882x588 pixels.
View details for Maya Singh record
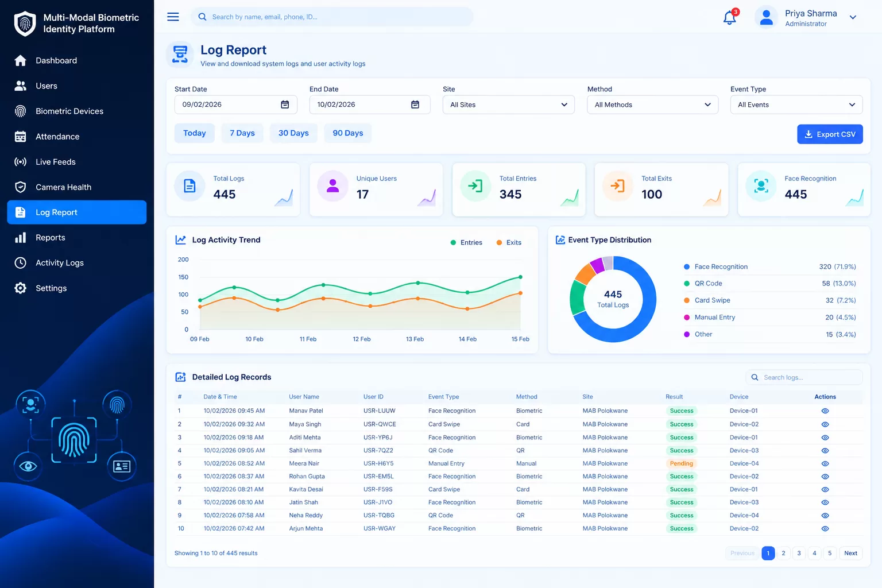[x=825, y=424]
